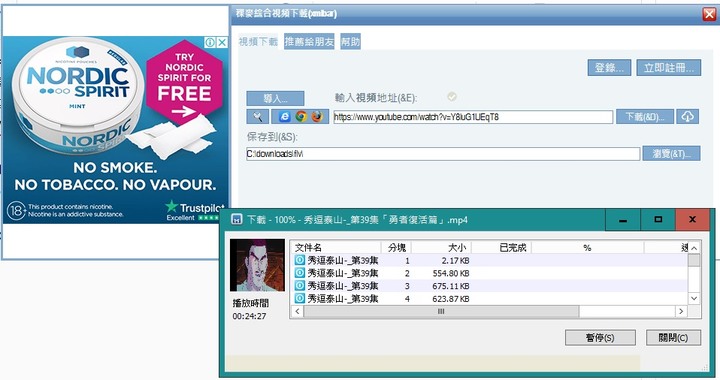This screenshot has height=380, width=720.
Task: Select the row sized 554.80 KB
Action: [489, 273]
